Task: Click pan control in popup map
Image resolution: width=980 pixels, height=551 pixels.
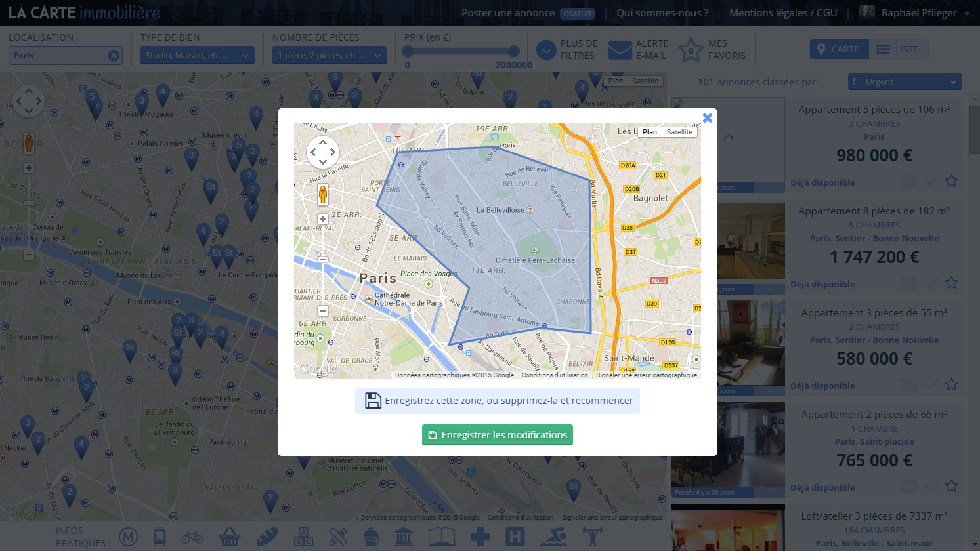Action: [323, 152]
